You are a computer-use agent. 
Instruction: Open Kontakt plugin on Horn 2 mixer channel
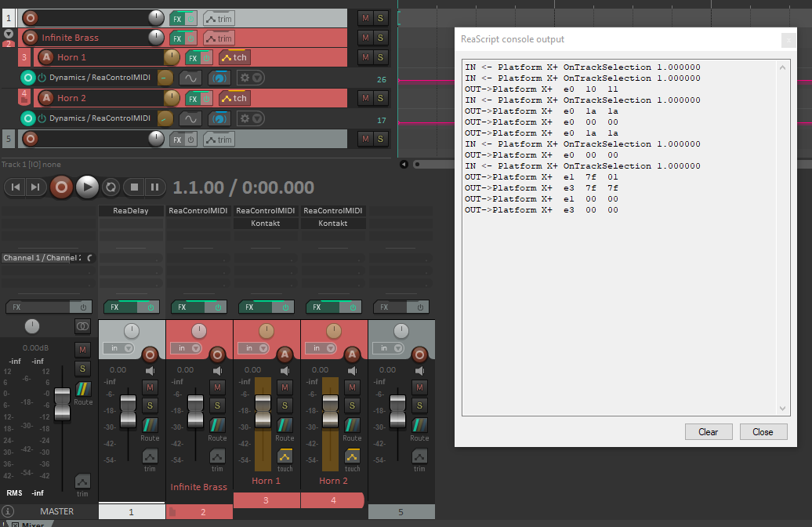coord(333,224)
